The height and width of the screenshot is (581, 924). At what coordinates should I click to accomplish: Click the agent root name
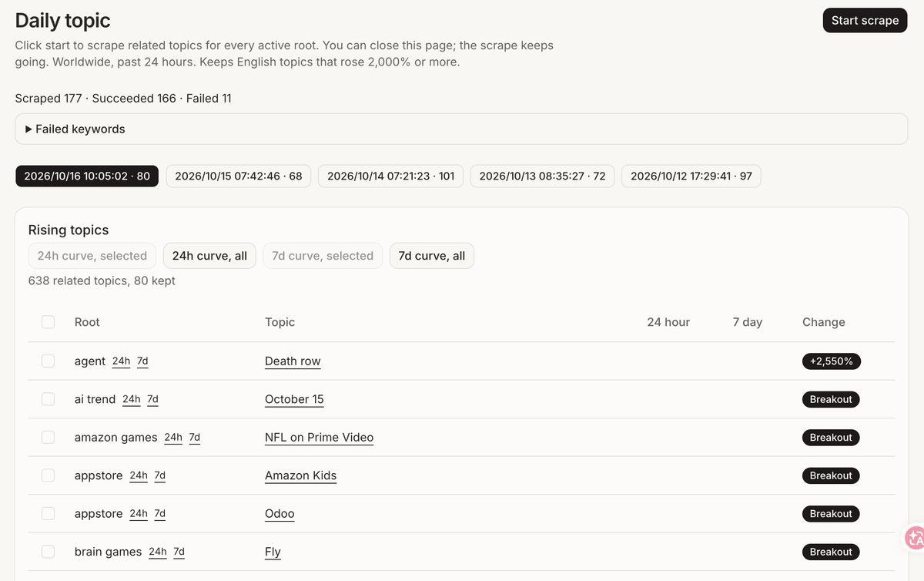(90, 361)
